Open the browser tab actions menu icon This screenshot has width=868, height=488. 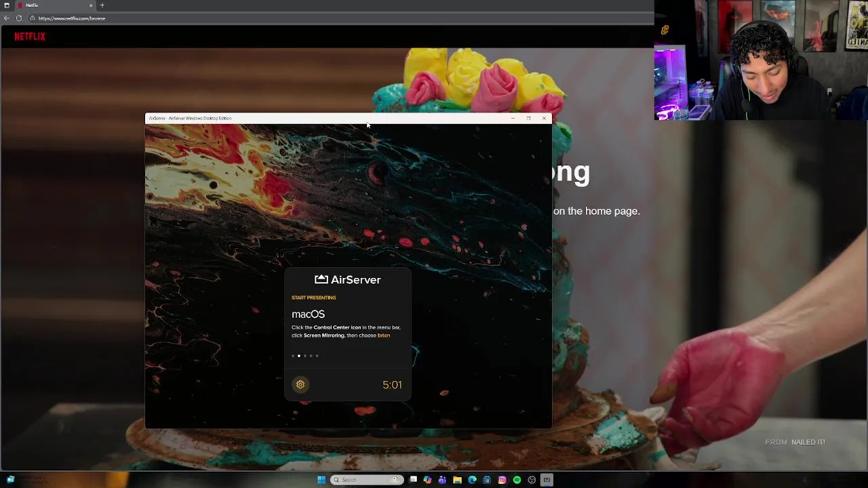click(x=7, y=5)
